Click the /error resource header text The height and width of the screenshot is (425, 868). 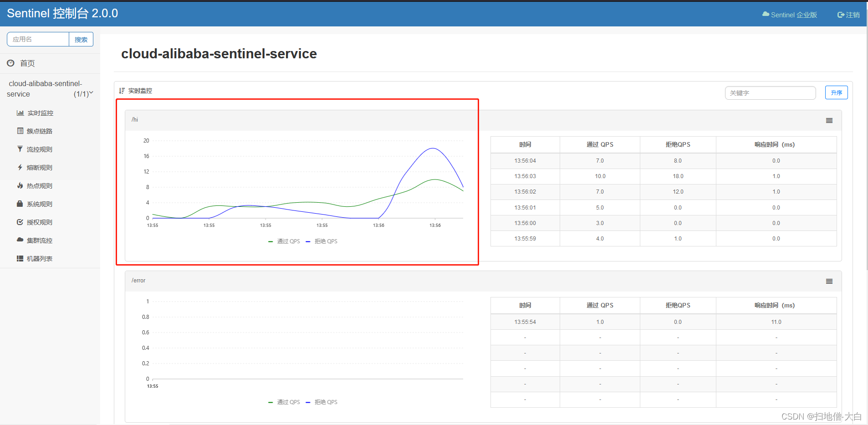tap(138, 281)
